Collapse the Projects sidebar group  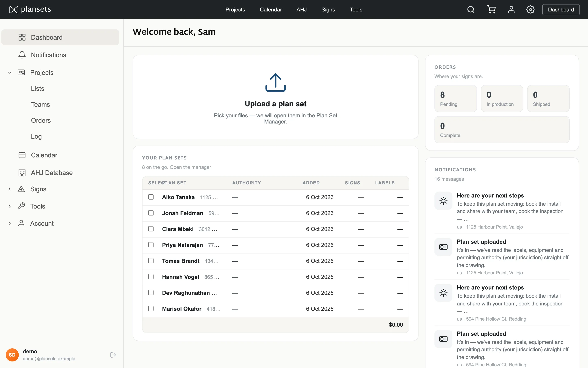[x=9, y=73]
